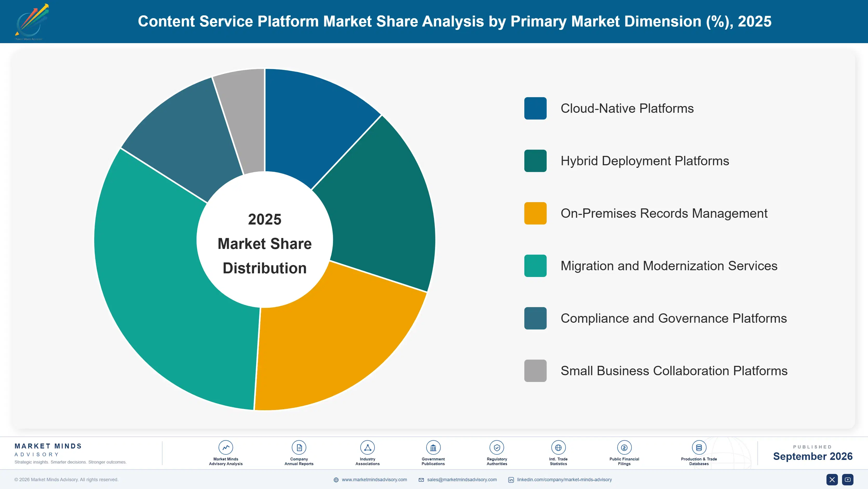The height and width of the screenshot is (489, 868).
Task: Click the copyright notice text
Action: click(66, 480)
